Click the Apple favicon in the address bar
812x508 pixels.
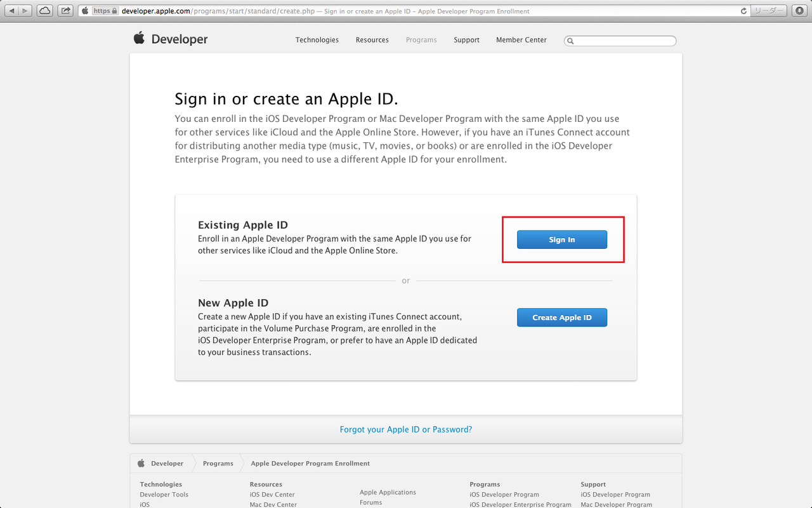pyautogui.click(x=85, y=11)
